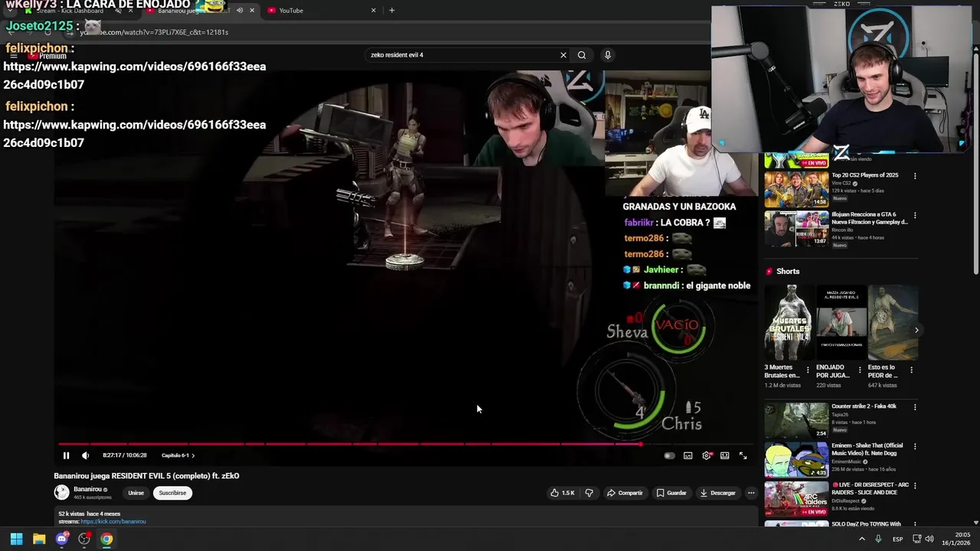Screen dimensions: 980x551
Task: Open the player settings gear
Action: point(707,455)
